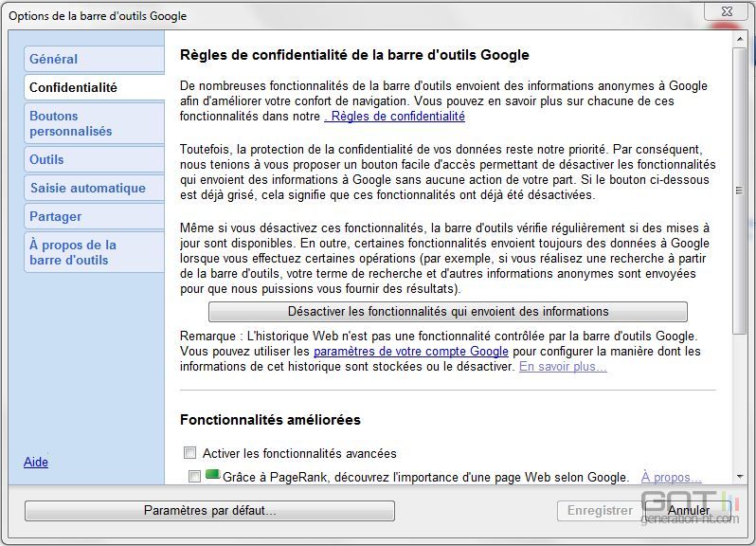Click the vertical scrollbar thumb
This screenshot has height=546, width=756.
pyautogui.click(x=741, y=190)
